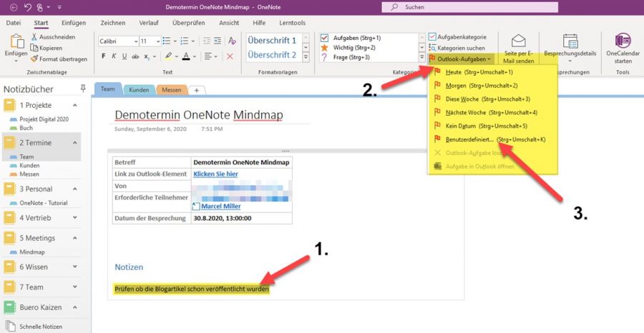Select Kein Datum flag option
644x333 pixels.
point(492,126)
